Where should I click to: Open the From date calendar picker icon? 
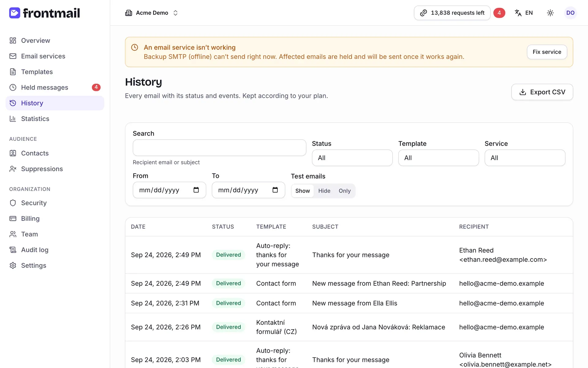pyautogui.click(x=196, y=190)
